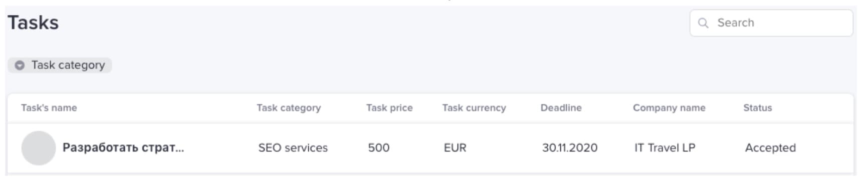Sort by Deadline column header
868x184 pixels.
561,108
